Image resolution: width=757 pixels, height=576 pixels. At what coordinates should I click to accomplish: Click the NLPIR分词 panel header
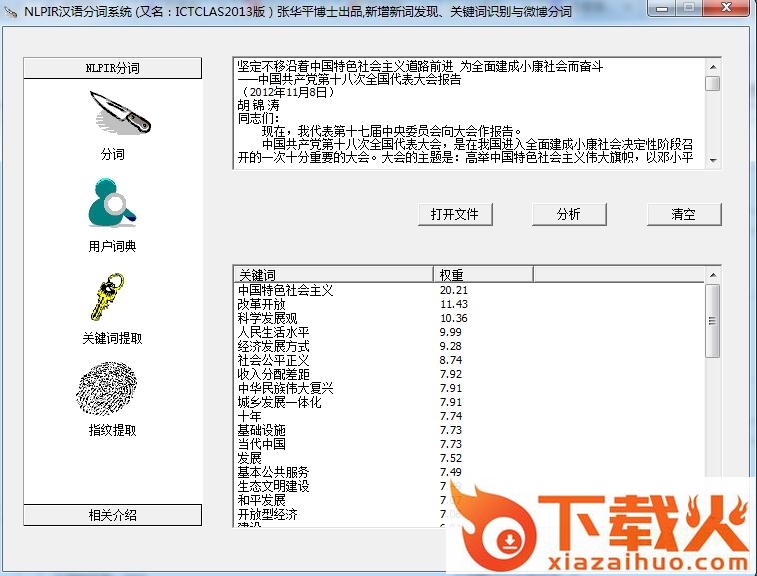112,68
